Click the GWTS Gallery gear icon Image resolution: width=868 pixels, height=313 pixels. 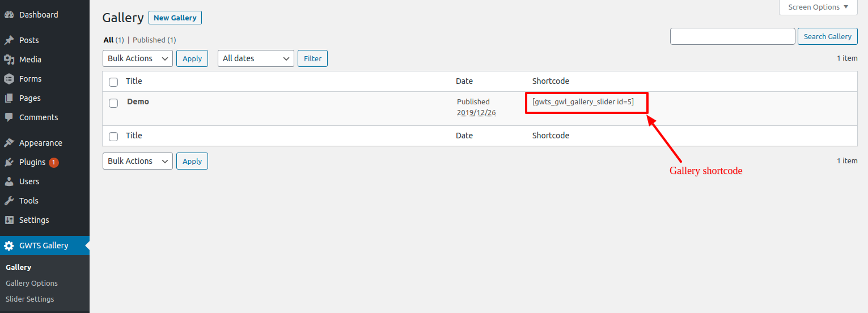[x=9, y=246]
